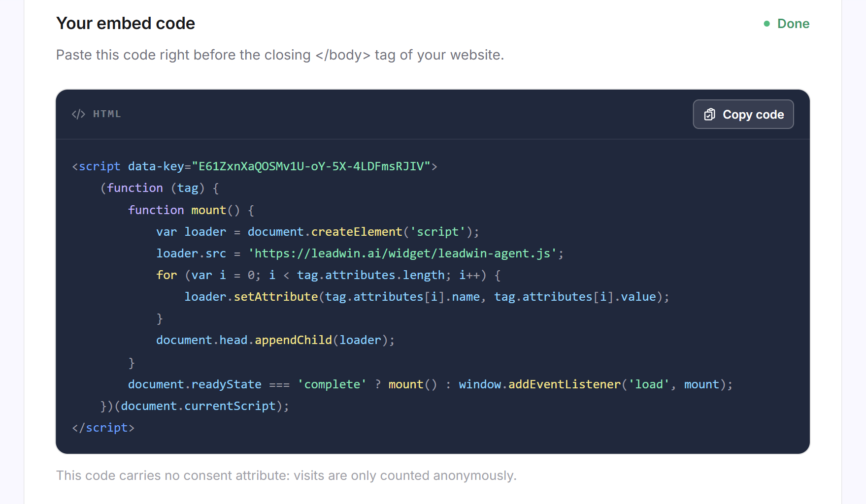Viewport: 866px width, 504px height.
Task: Click the Done status label
Action: 793,24
